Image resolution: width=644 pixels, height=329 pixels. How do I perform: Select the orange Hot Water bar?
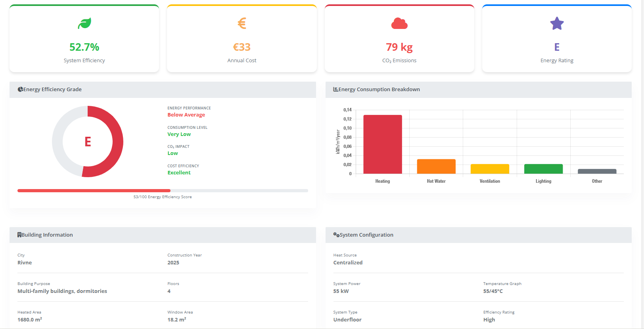(436, 166)
